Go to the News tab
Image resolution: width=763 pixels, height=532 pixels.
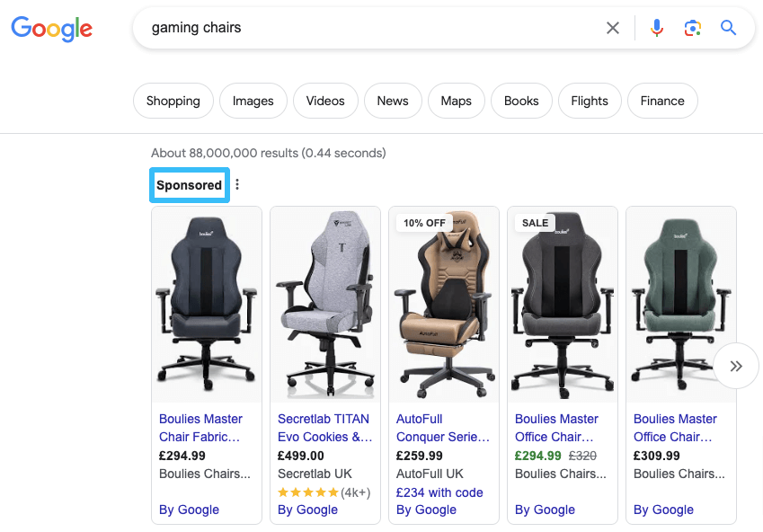(x=393, y=101)
